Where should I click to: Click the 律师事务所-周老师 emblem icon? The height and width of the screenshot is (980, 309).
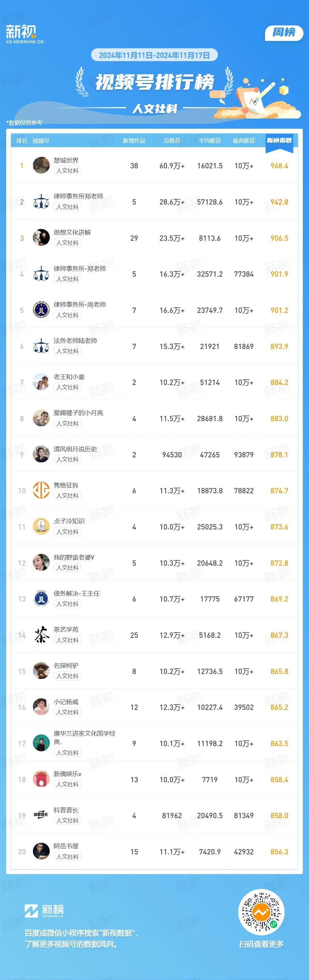click(x=41, y=310)
